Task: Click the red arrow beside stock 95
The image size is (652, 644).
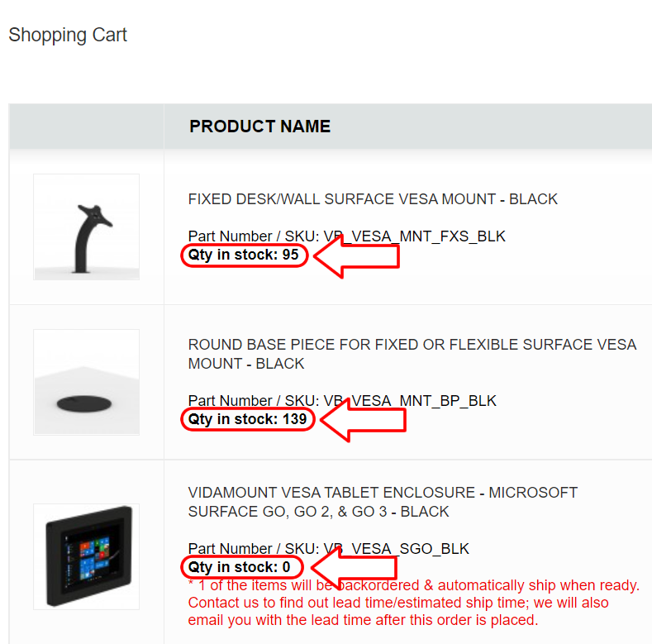Action: [x=357, y=256]
